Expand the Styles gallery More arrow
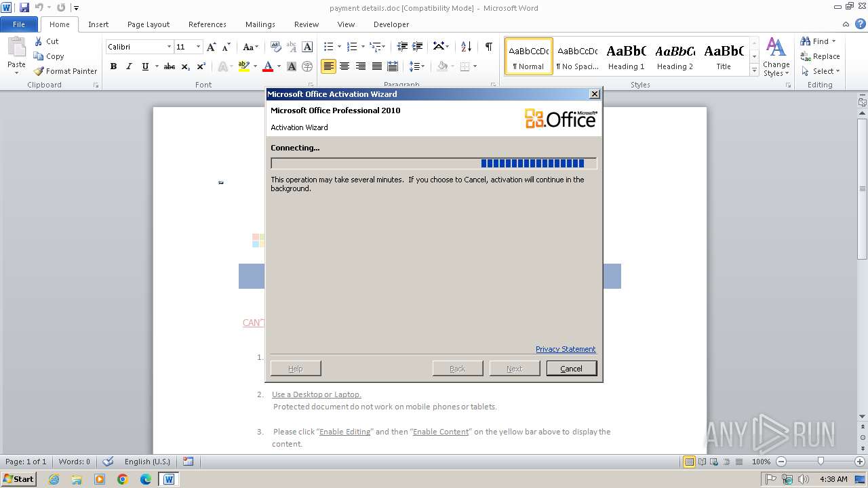The image size is (868, 488). pos(754,70)
